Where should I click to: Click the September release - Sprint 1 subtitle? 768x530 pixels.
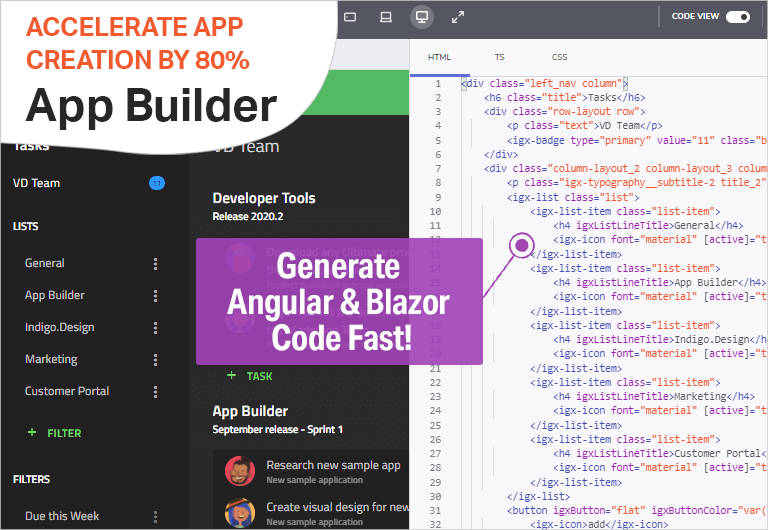coord(278,430)
